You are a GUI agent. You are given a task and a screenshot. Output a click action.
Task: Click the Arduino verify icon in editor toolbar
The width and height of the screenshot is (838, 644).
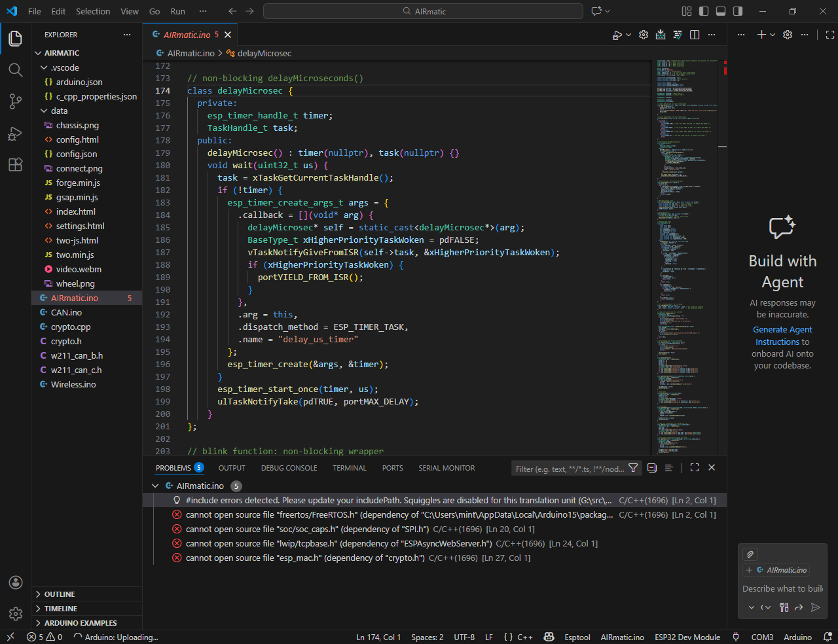[678, 35]
